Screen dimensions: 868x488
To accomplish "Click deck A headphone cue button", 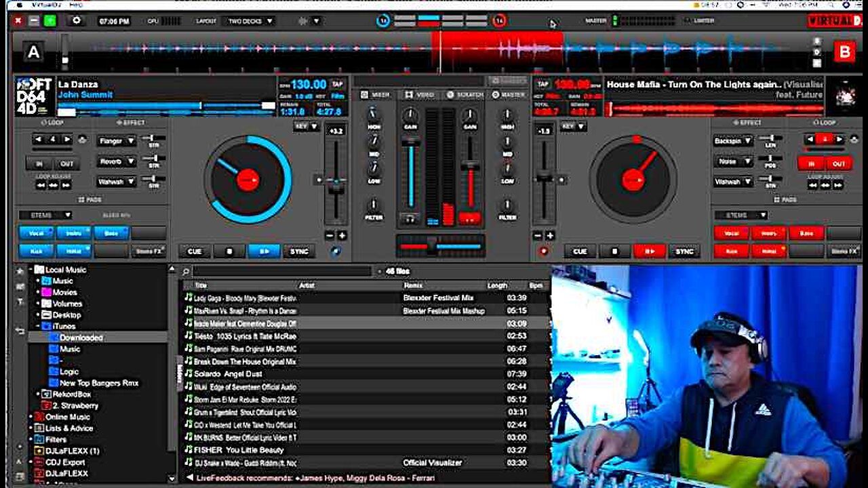I will (x=409, y=218).
